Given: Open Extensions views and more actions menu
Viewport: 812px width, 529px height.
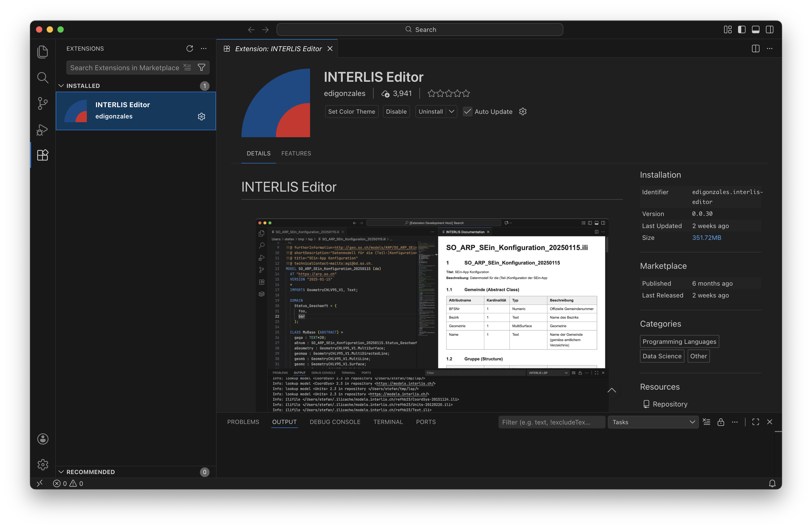Looking at the screenshot, I should (204, 49).
